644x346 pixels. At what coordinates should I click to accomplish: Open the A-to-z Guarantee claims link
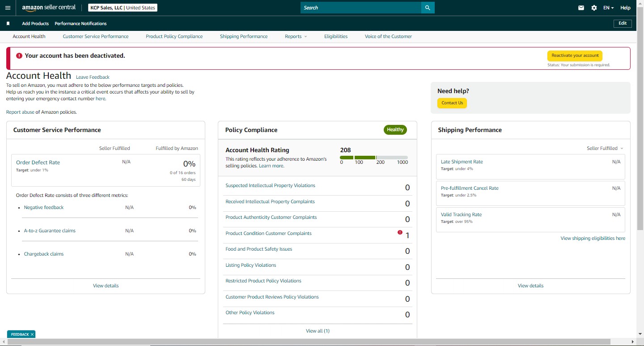click(x=50, y=231)
